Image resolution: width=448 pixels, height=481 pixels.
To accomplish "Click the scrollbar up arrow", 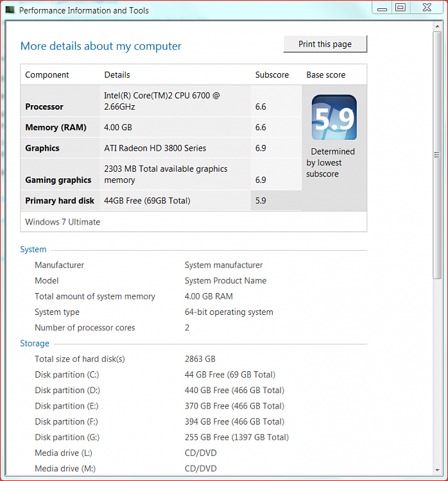I will 438,27.
